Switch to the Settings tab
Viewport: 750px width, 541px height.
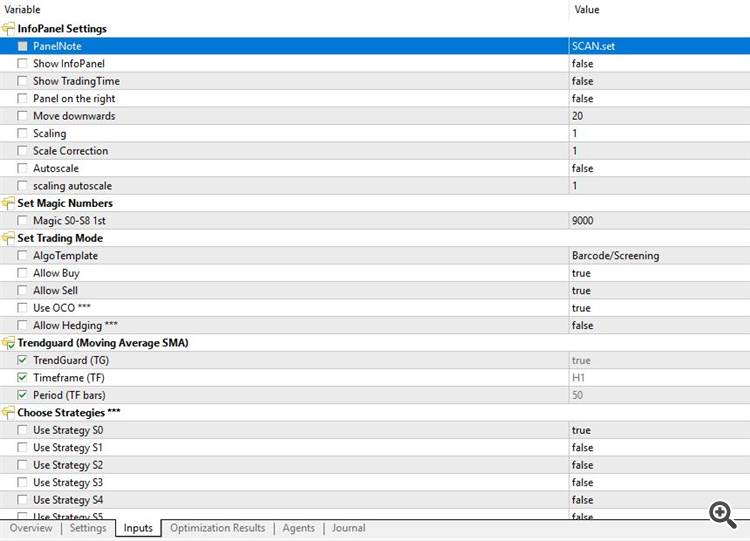tap(88, 528)
